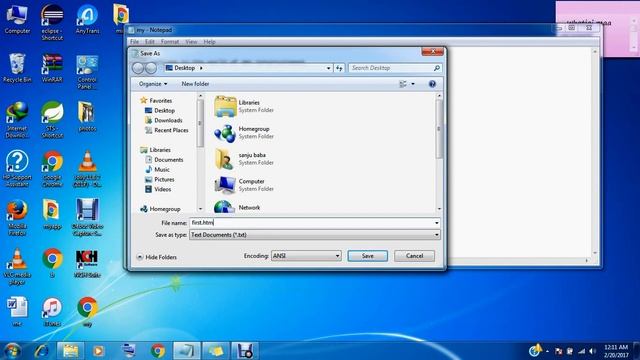Select the Network icon in file list
The width and height of the screenshot is (640, 360).
click(224, 207)
